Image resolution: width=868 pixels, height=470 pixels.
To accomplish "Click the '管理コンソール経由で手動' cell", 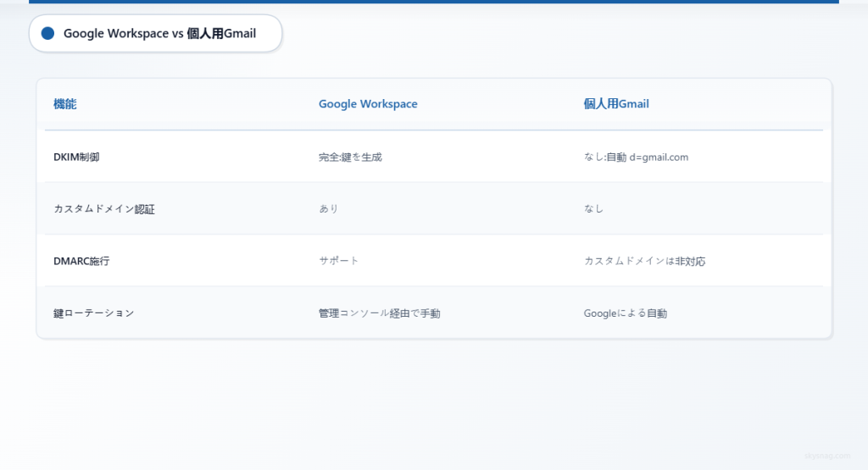I will coord(379,313).
